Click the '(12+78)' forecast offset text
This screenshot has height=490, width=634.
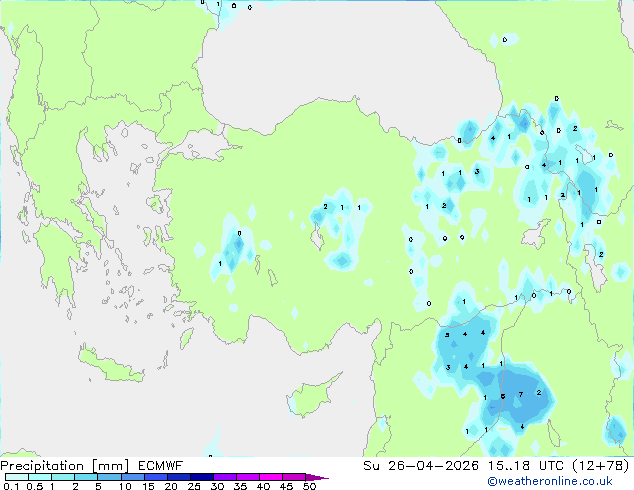pyautogui.click(x=601, y=466)
